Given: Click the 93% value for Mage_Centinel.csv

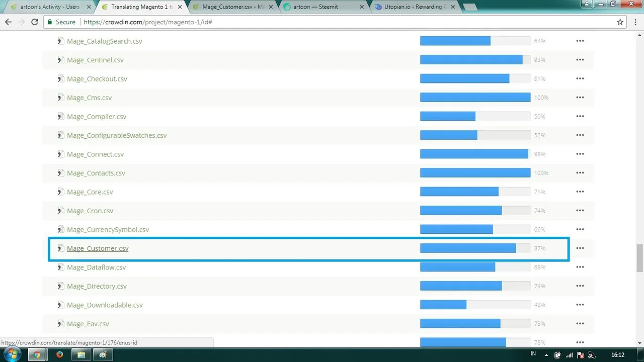Looking at the screenshot, I should point(540,60).
